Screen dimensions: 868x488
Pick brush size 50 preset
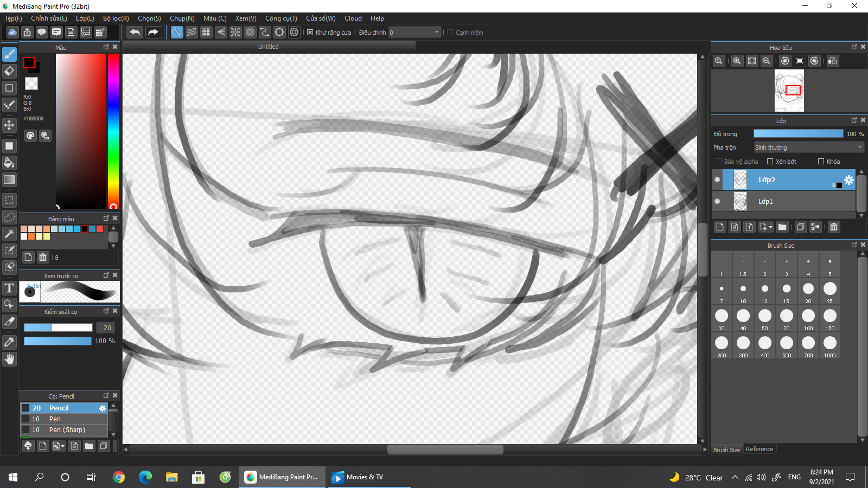[x=764, y=316]
